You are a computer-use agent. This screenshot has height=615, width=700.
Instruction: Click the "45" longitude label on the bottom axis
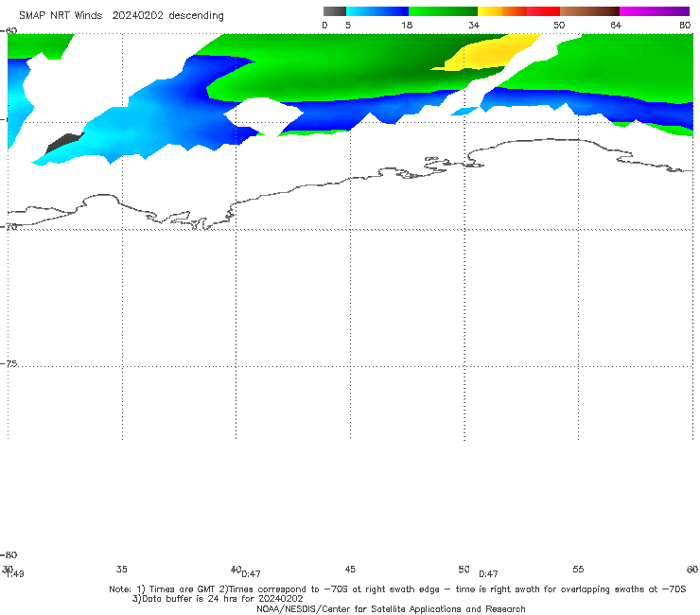tap(350, 569)
